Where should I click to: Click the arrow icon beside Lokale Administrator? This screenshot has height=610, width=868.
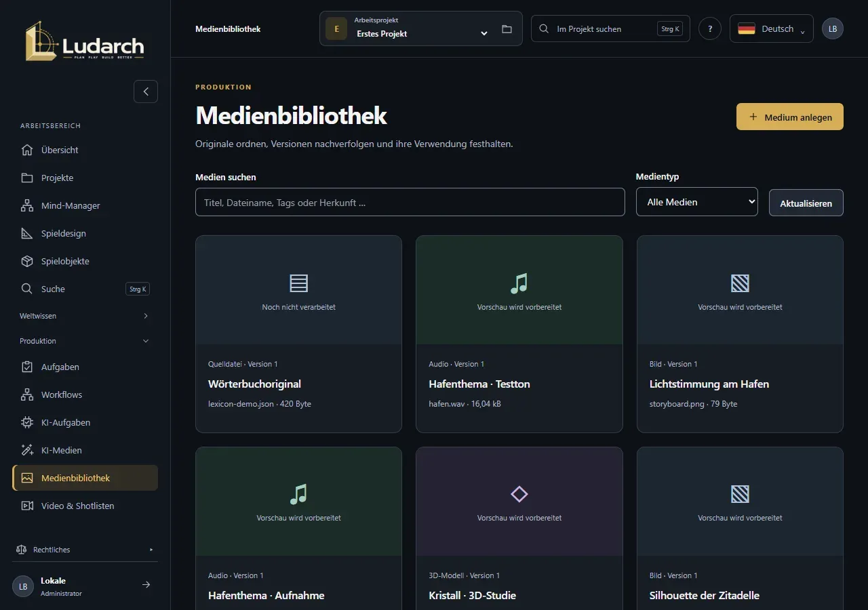tap(146, 585)
